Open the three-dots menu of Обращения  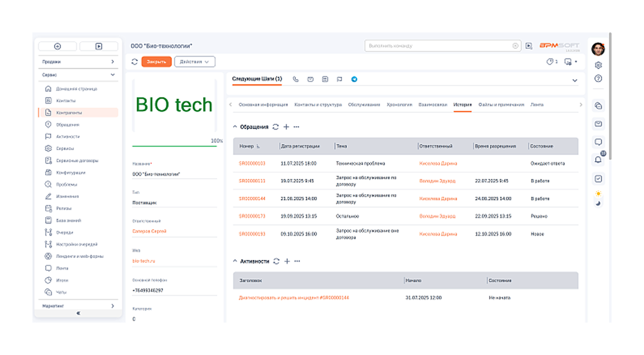click(296, 127)
